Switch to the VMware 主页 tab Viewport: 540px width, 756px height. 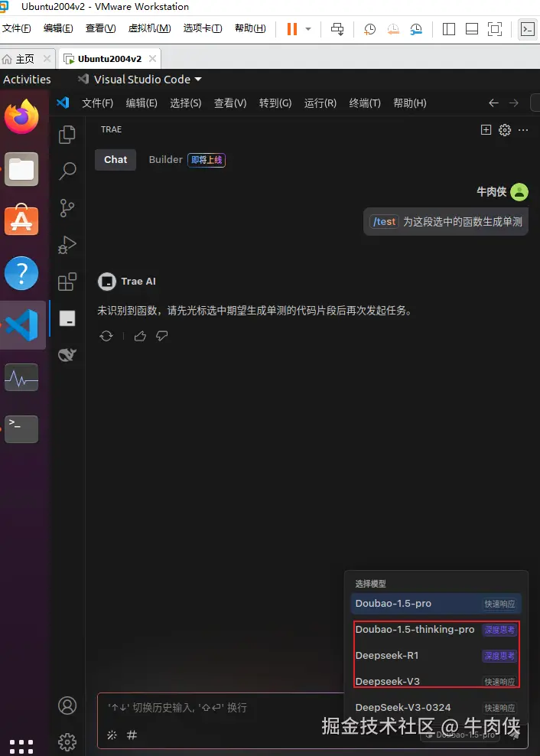coord(25,59)
